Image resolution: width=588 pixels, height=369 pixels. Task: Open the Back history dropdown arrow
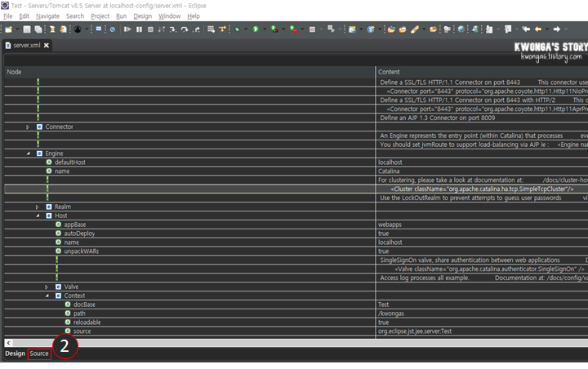547,29
